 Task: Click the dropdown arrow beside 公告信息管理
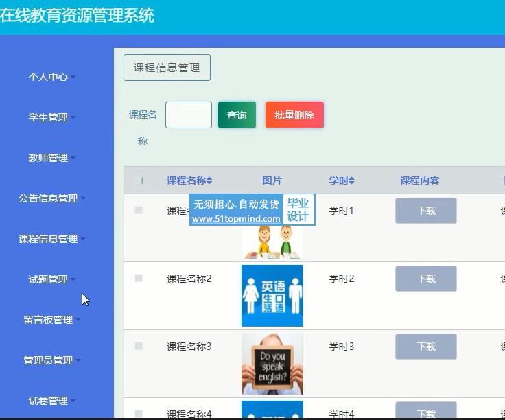tap(83, 198)
